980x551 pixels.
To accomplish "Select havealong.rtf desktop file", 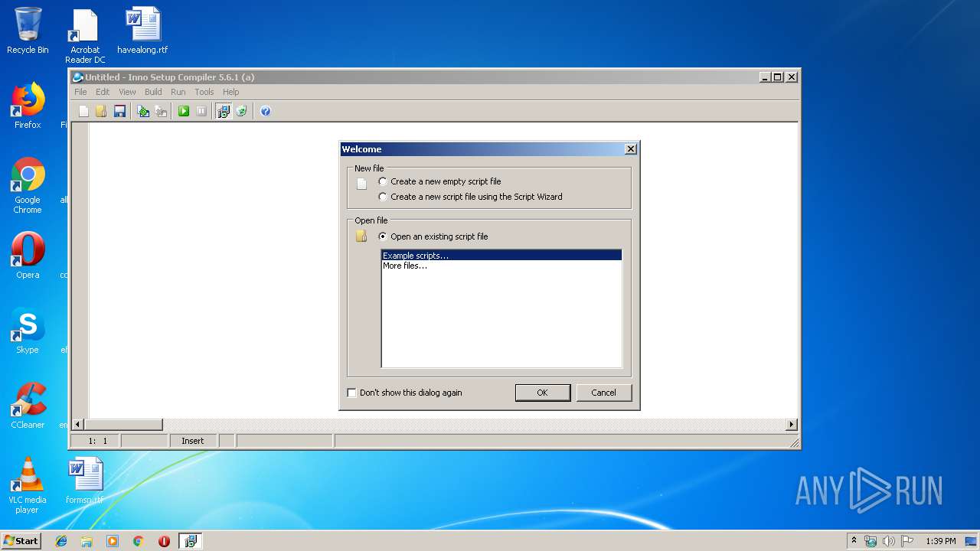I will pos(142,31).
